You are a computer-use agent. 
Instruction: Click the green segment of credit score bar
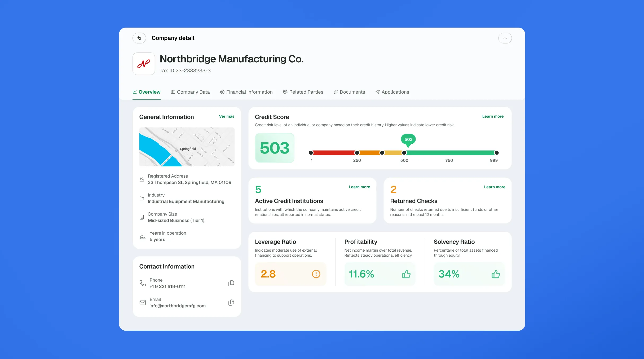450,153
